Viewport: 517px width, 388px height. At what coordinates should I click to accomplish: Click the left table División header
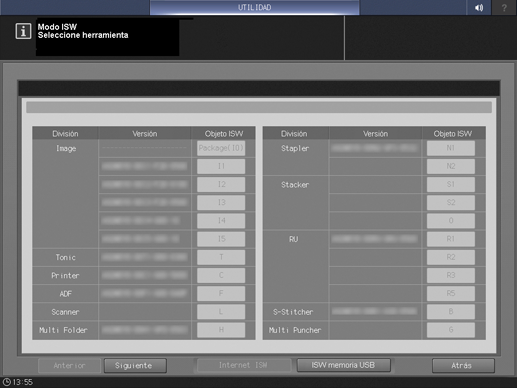[65, 134]
